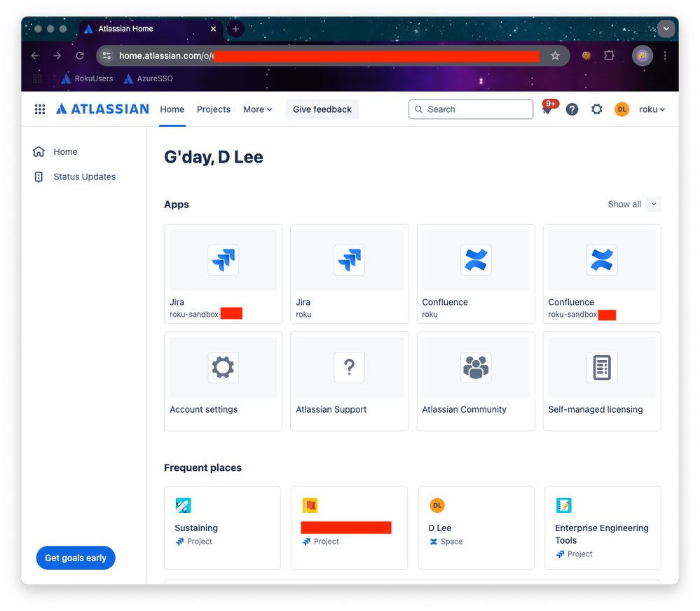Click the D Lee space name
Viewport: 700px width, 611px height.
[x=440, y=528]
